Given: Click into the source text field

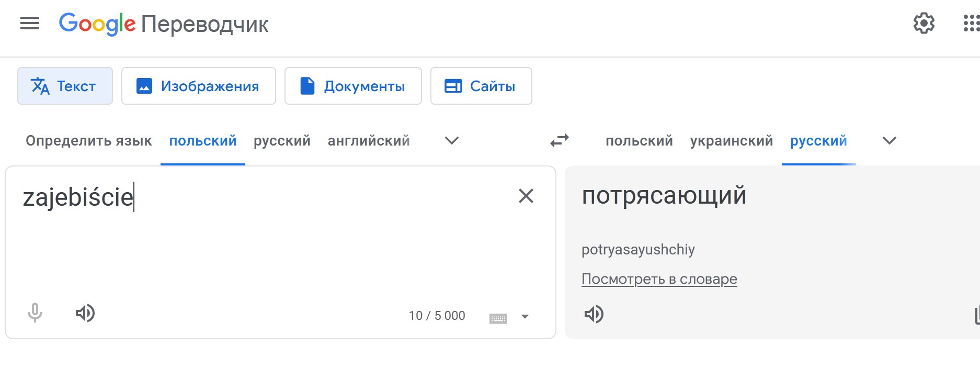Looking at the screenshot, I should pyautogui.click(x=261, y=241).
